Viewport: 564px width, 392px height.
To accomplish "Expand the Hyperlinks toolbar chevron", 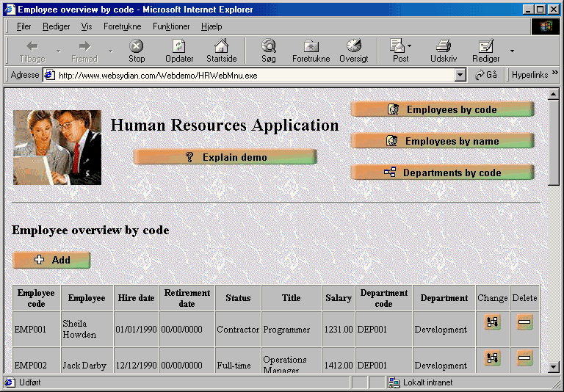I will 555,74.
